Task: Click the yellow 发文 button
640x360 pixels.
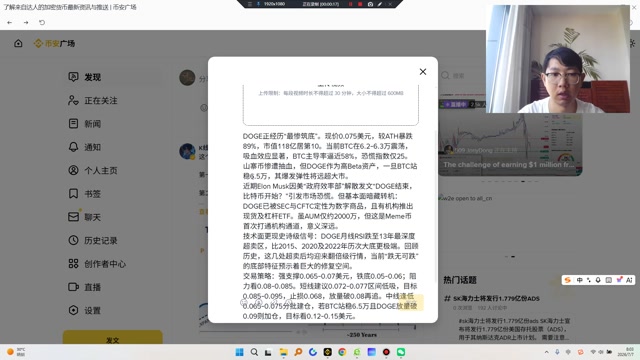Action: (113, 338)
